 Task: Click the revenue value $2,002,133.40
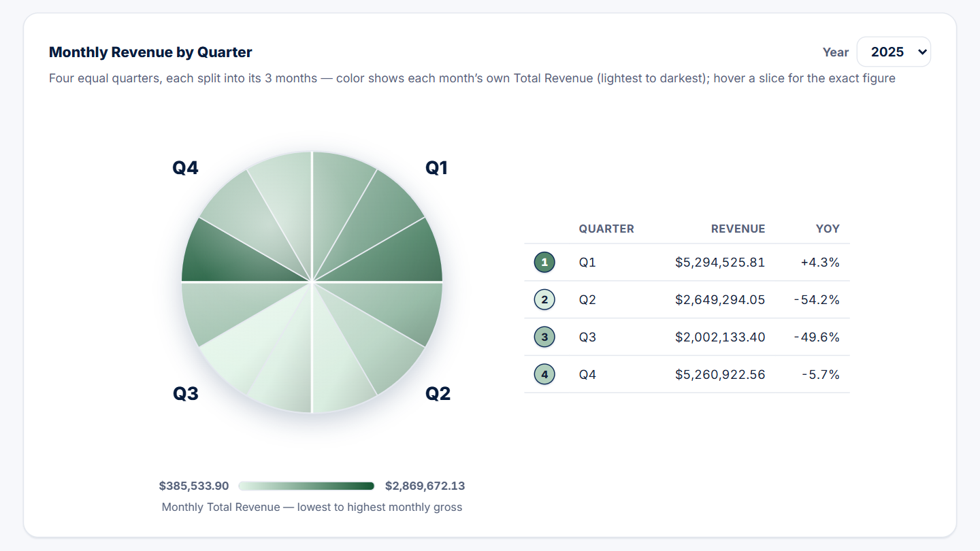coord(720,337)
